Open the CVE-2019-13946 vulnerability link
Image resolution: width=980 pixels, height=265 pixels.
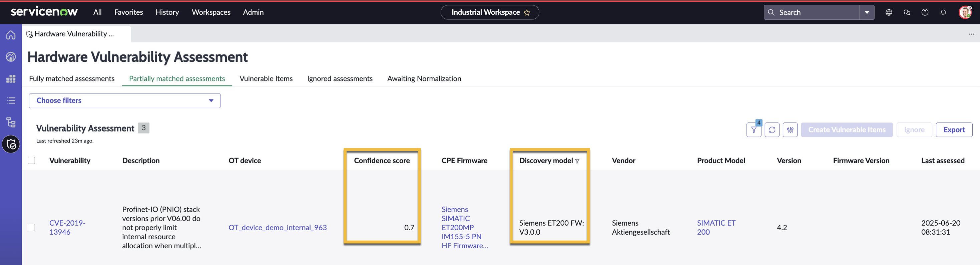point(67,227)
